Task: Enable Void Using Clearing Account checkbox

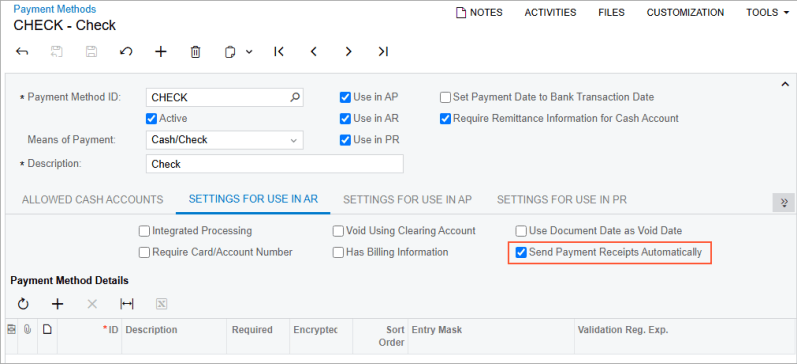Action: pos(338,231)
